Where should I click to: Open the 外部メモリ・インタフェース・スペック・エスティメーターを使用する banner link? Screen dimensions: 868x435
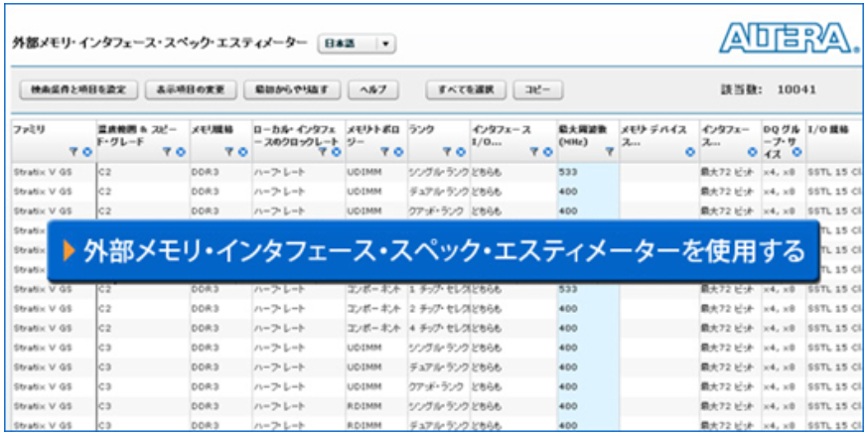click(433, 252)
